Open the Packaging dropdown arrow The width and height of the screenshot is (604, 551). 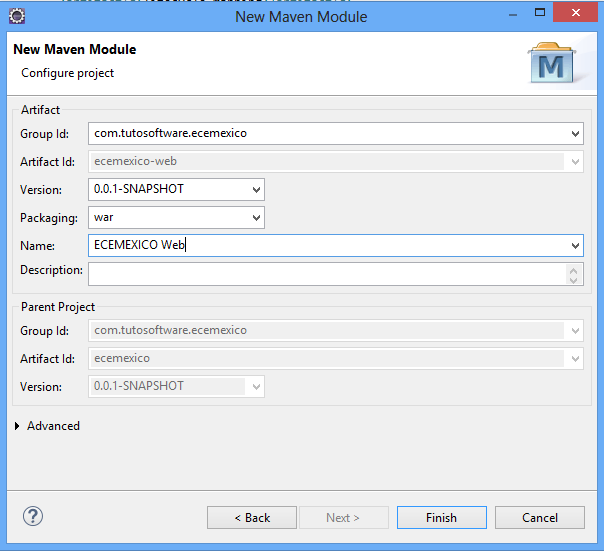pos(256,218)
